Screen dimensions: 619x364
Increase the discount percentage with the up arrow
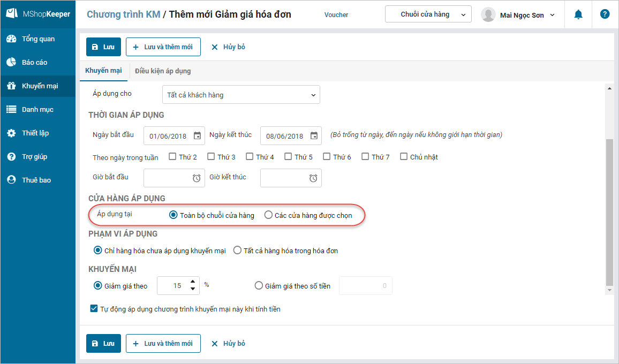[x=193, y=282]
